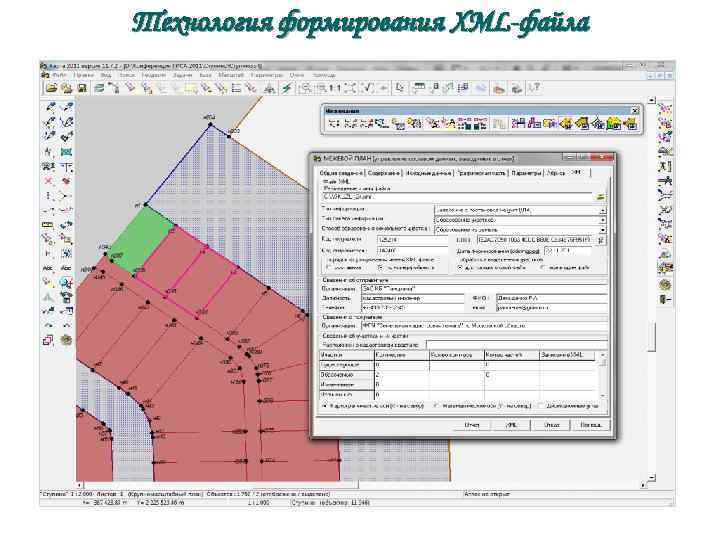
Task: Open the Файл menu
Action: coord(59,75)
